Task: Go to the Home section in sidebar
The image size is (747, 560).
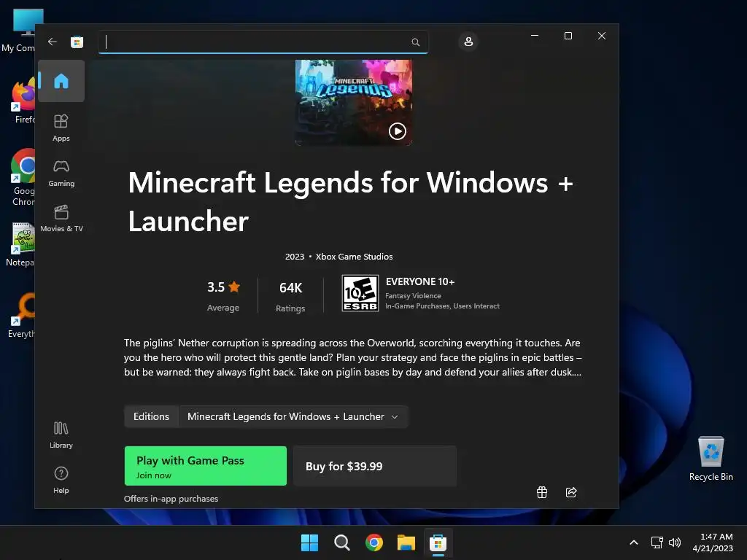Action: (61, 81)
